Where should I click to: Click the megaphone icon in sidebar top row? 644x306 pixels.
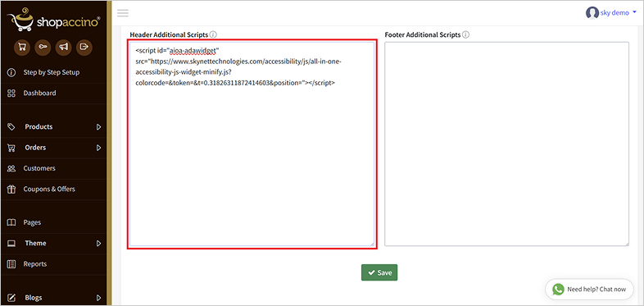pyautogui.click(x=64, y=48)
